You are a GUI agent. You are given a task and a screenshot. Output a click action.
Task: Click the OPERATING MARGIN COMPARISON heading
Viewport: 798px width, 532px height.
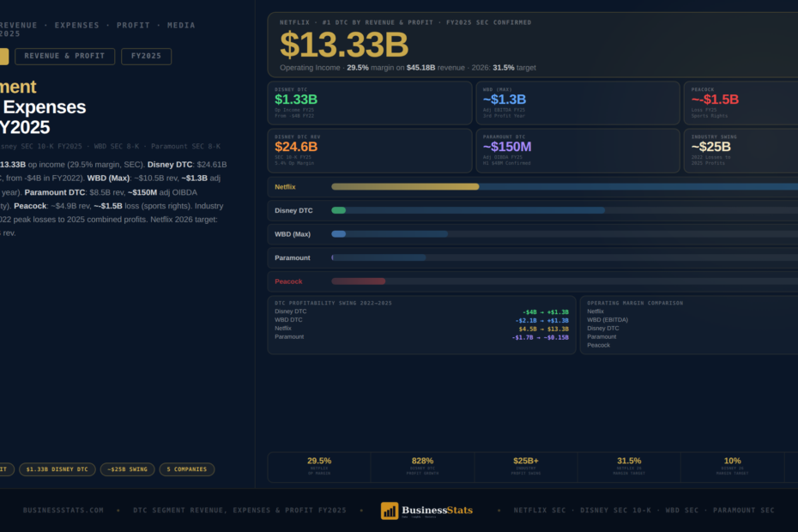pos(635,303)
